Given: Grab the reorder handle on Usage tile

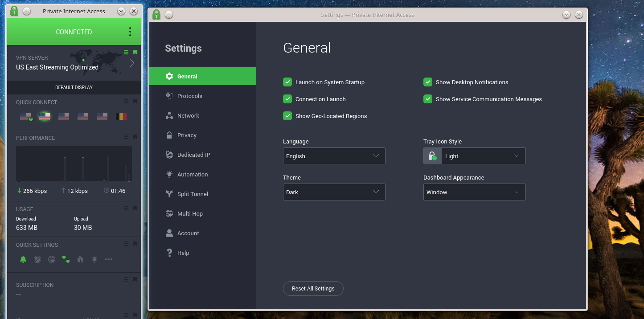Looking at the screenshot, I should (x=126, y=208).
